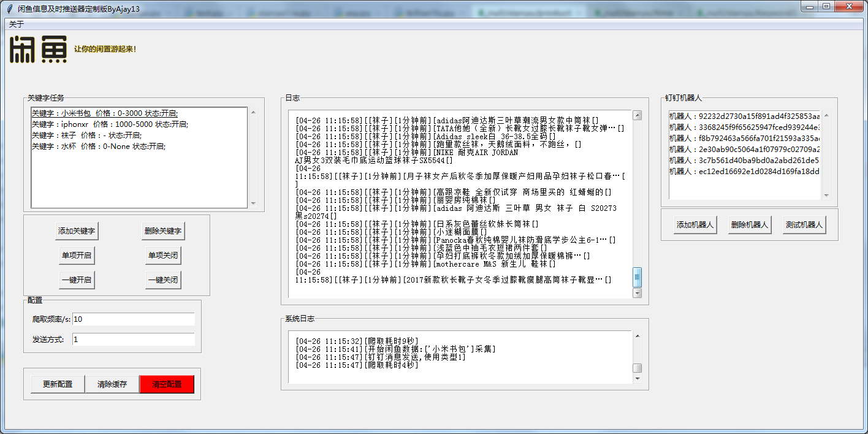Click the 系统日志 scrollbar thumb
Viewport: 868px width, 434px height.
coord(637,368)
